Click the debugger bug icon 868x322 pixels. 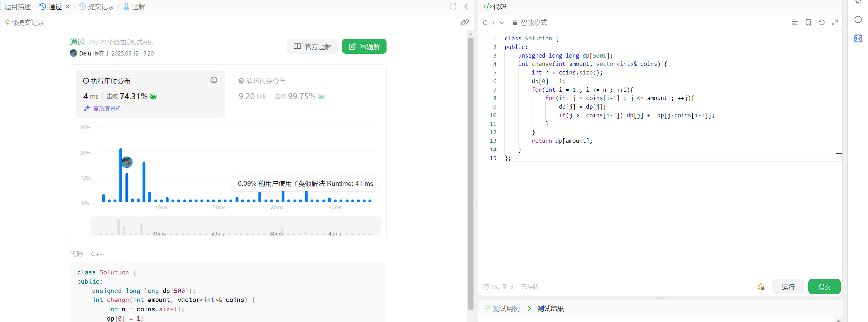761,286
